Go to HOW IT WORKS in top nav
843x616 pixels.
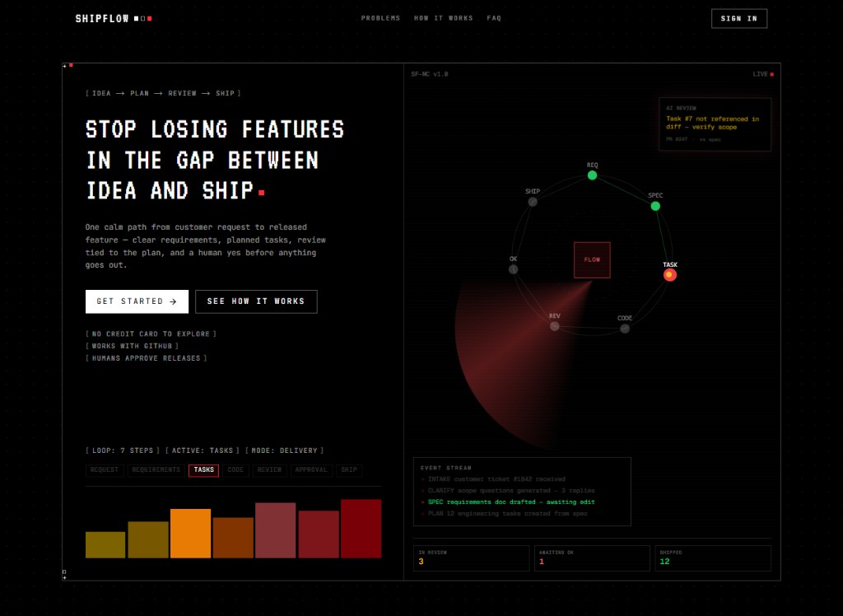(x=444, y=18)
